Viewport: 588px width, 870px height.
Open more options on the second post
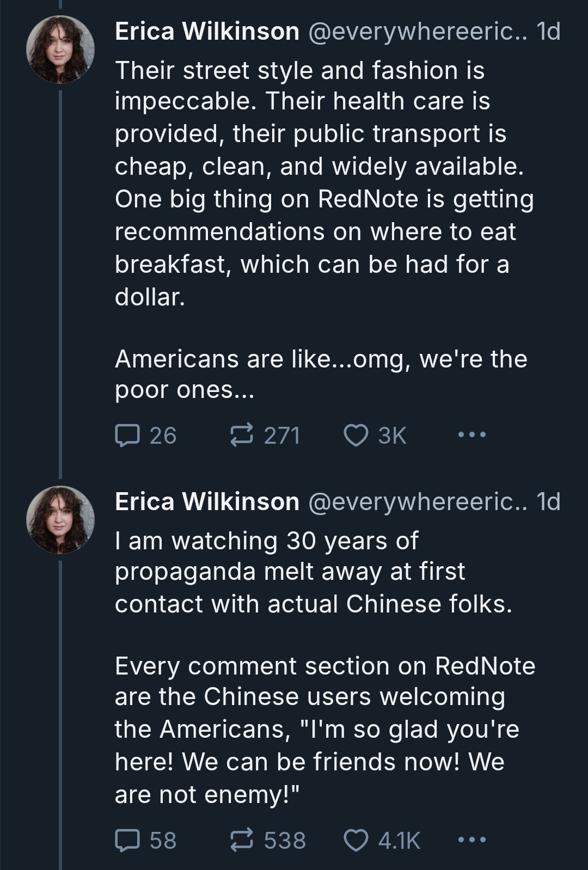471,840
